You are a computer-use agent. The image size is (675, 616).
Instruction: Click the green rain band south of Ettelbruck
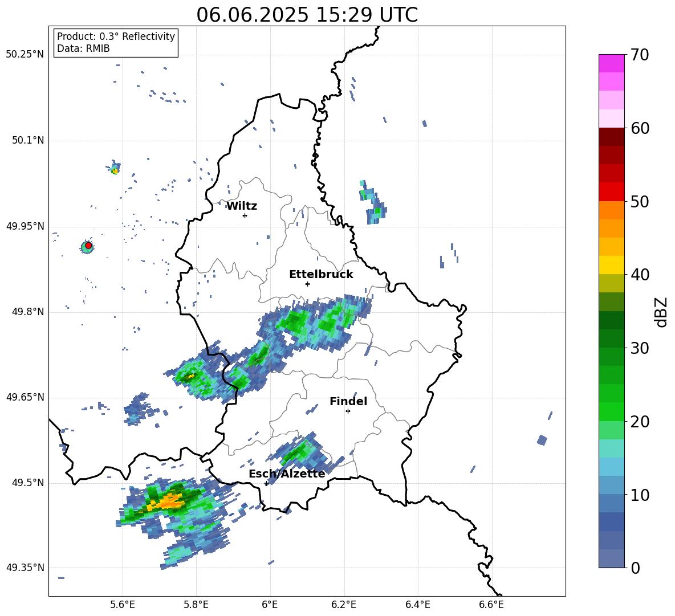[316, 322]
